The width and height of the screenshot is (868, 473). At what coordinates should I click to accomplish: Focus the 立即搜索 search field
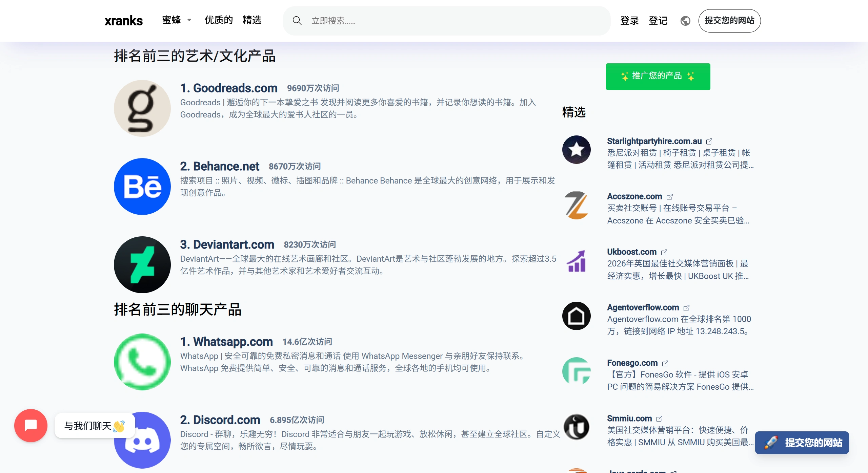(x=447, y=21)
